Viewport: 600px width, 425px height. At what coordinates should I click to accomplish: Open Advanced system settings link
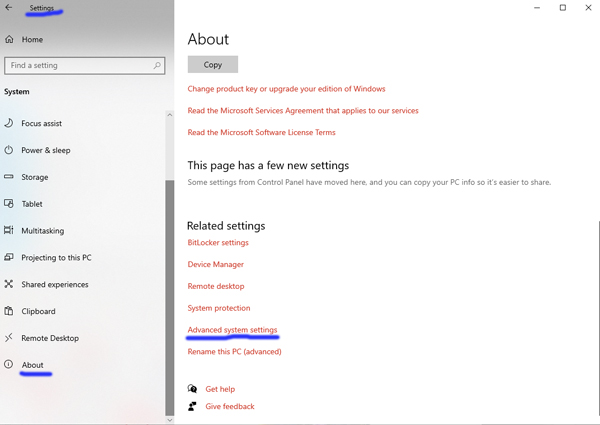232,330
